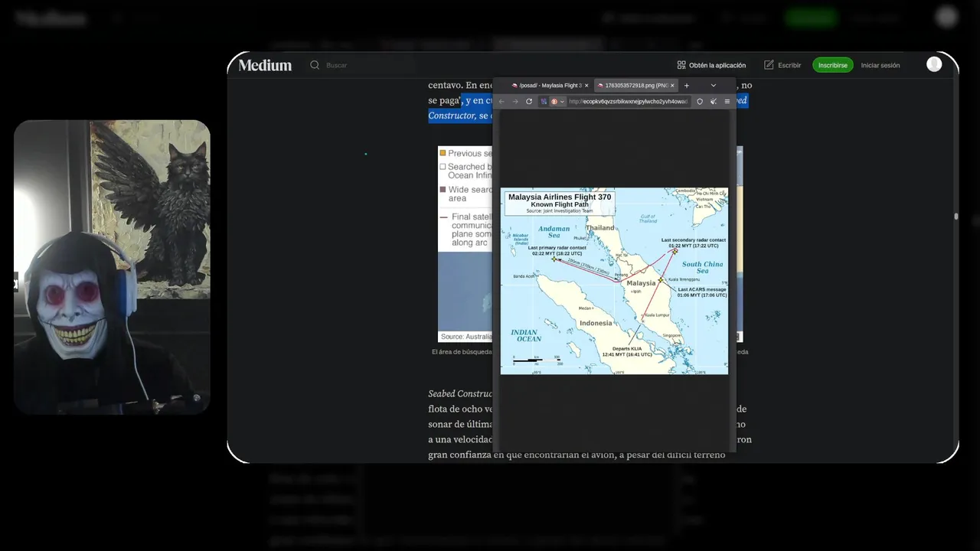This screenshot has width=980, height=551.
Task: Expand the site info dropdown arrow
Action: tap(562, 101)
